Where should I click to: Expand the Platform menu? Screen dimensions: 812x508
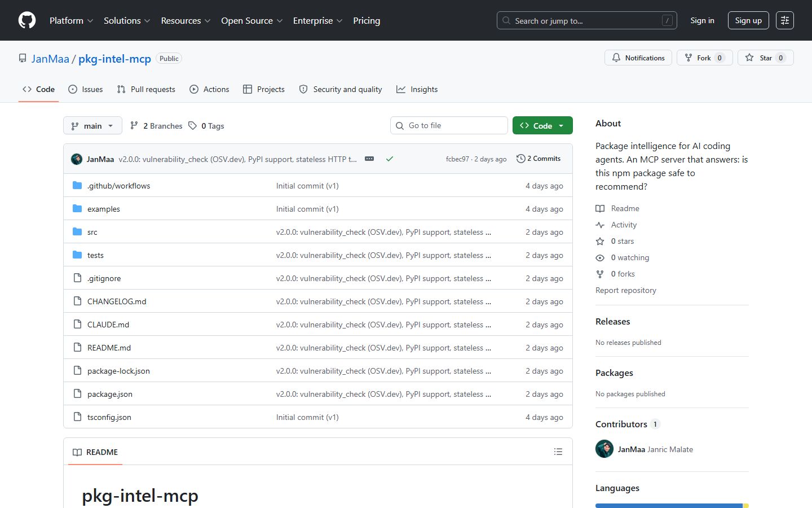[71, 20]
